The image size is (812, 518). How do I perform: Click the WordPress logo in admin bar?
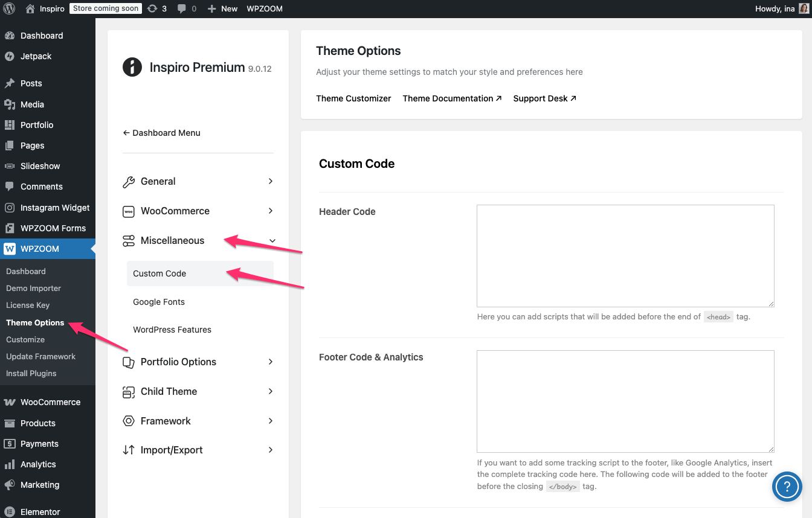[8, 8]
